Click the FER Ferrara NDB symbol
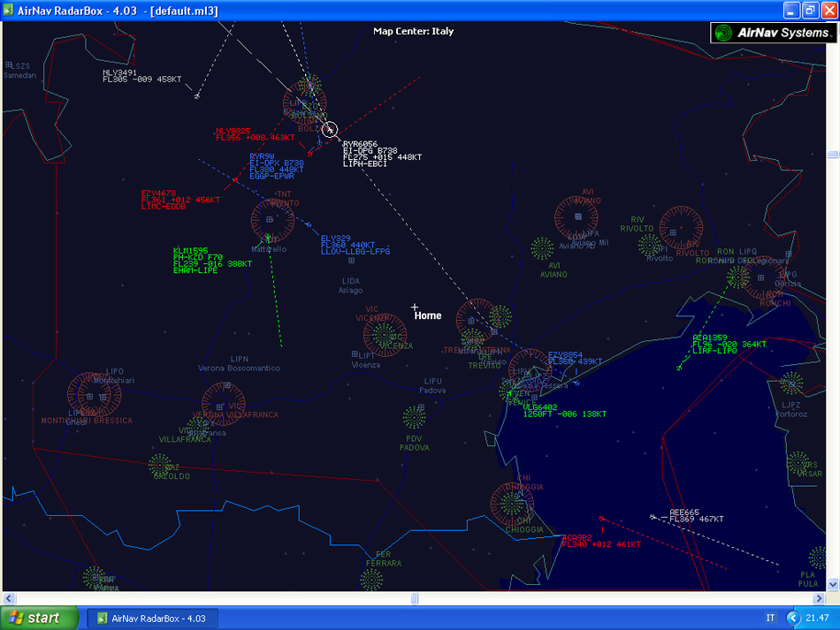Viewport: 840px width, 630px height. [x=371, y=581]
